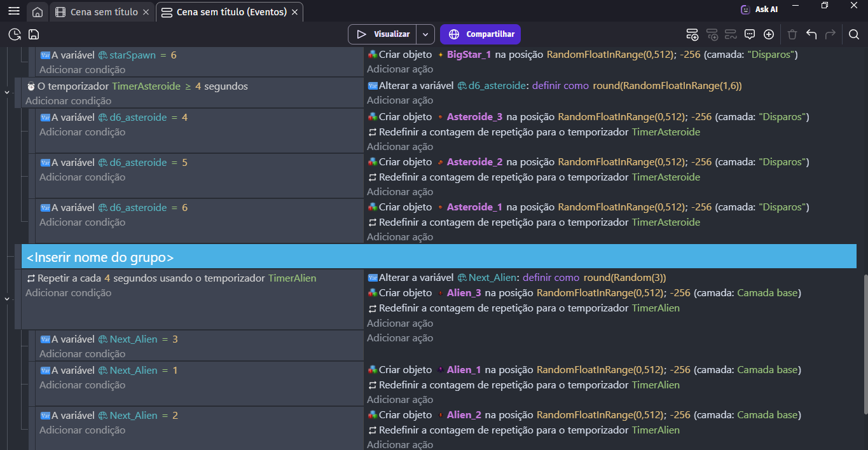
Task: Click the BigStar_1 object icon
Action: pos(439,55)
